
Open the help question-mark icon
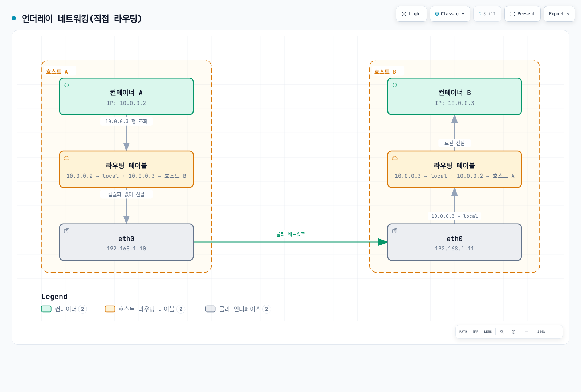(x=513, y=332)
